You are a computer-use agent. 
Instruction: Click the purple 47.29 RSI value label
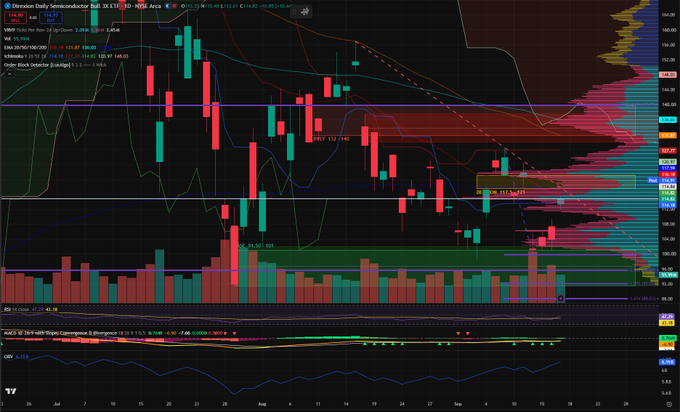(667, 317)
